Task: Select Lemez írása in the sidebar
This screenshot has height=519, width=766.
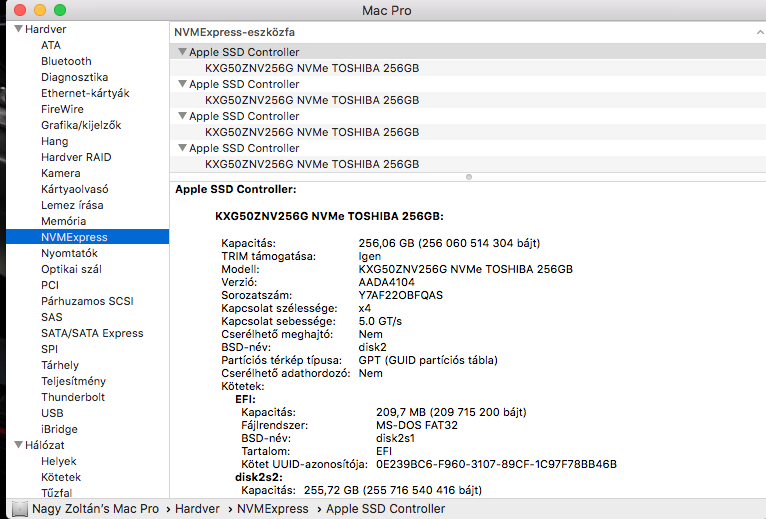Action: [72, 205]
